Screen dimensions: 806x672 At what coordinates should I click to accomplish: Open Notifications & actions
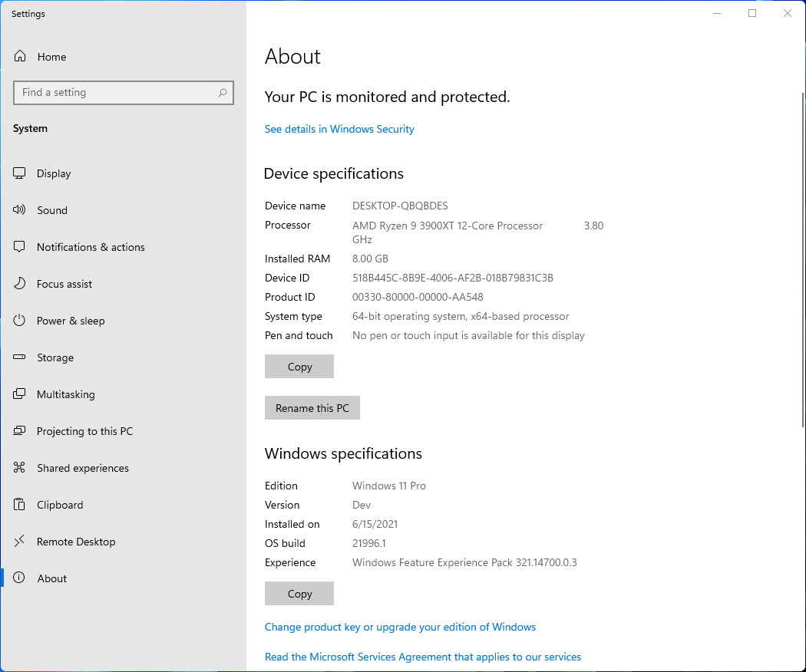coord(91,247)
